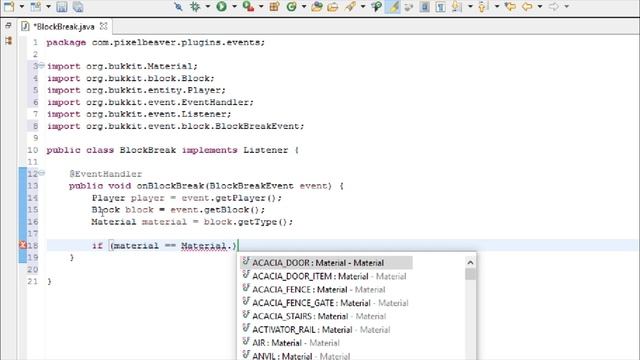Screen dimensions: 640x360
Task: Click the Back navigation arrow
Action: pos(527,7)
